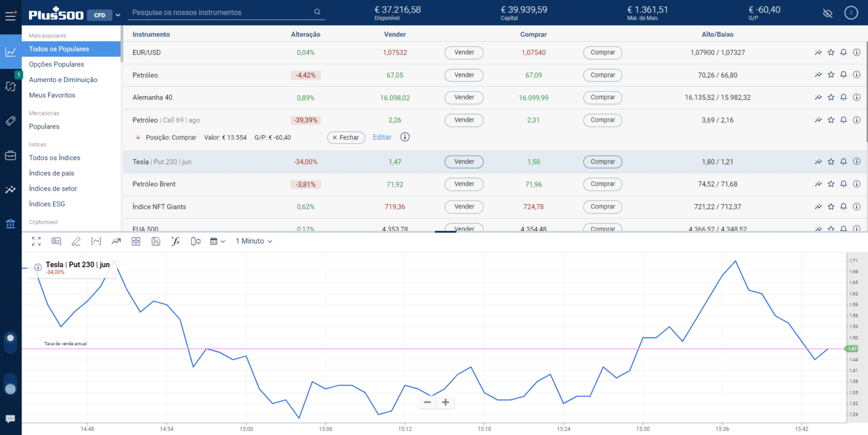Open the multi-chart grid layout icon
The width and height of the screenshot is (868, 435).
(136, 241)
